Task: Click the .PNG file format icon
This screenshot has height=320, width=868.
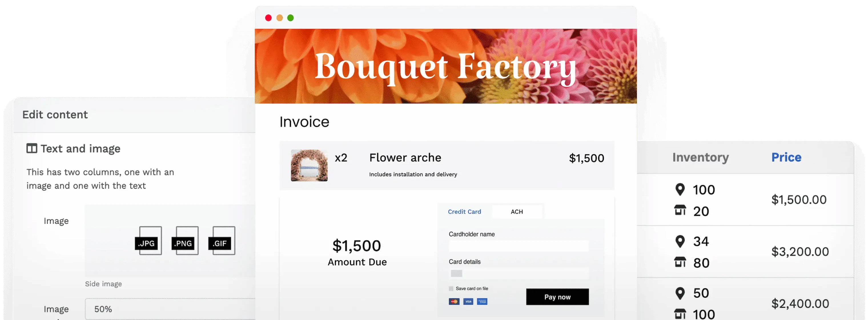Action: (x=185, y=240)
